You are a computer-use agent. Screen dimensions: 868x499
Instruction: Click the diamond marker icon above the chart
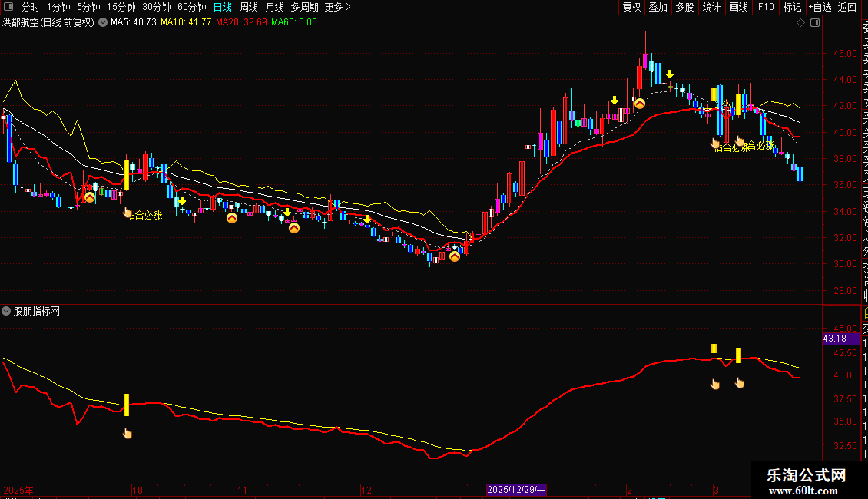click(800, 23)
